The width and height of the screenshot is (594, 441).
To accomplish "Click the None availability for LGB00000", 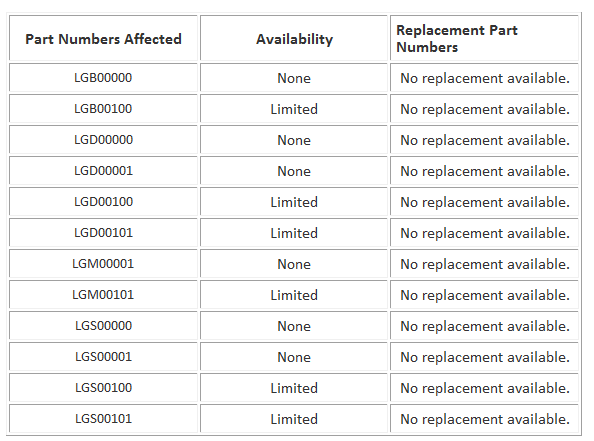I will (x=294, y=78).
